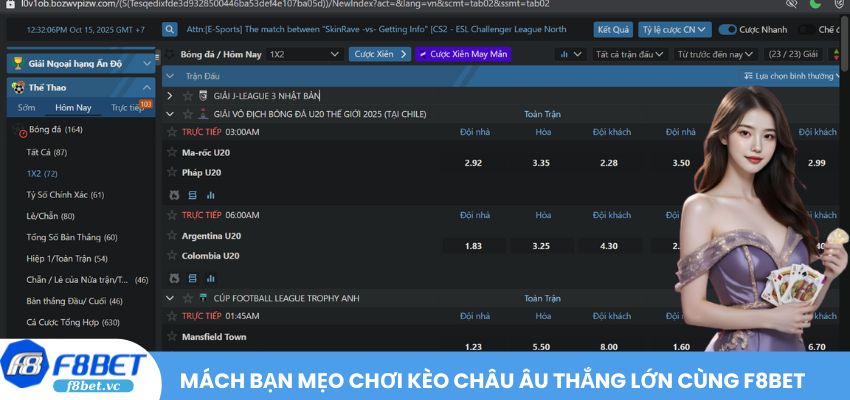The width and height of the screenshot is (850, 400).
Task: Click the jersey icon under Colombia U20
Action: [x=174, y=279]
